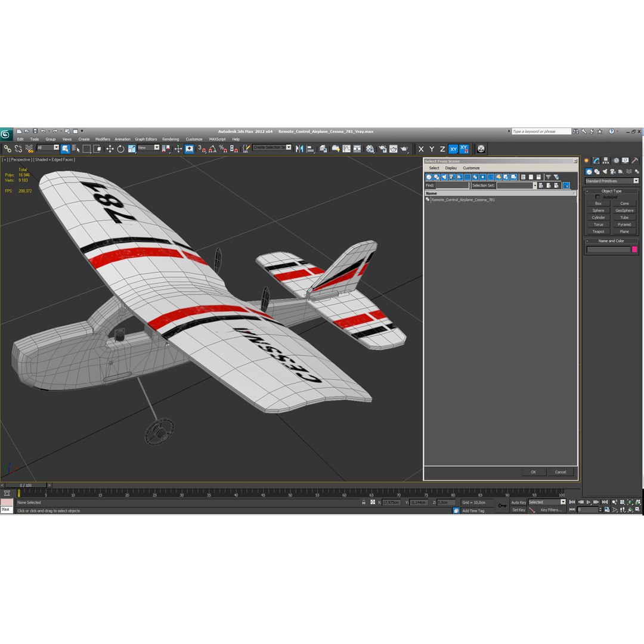Open the Display command panel tab
Viewport: 644px width, 644px height.
coord(625,160)
